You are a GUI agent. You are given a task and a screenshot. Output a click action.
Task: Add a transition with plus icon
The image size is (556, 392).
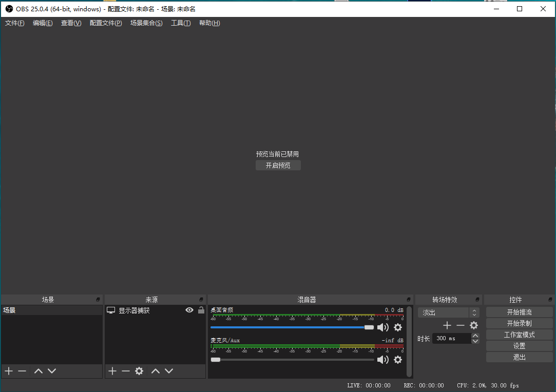click(x=447, y=325)
